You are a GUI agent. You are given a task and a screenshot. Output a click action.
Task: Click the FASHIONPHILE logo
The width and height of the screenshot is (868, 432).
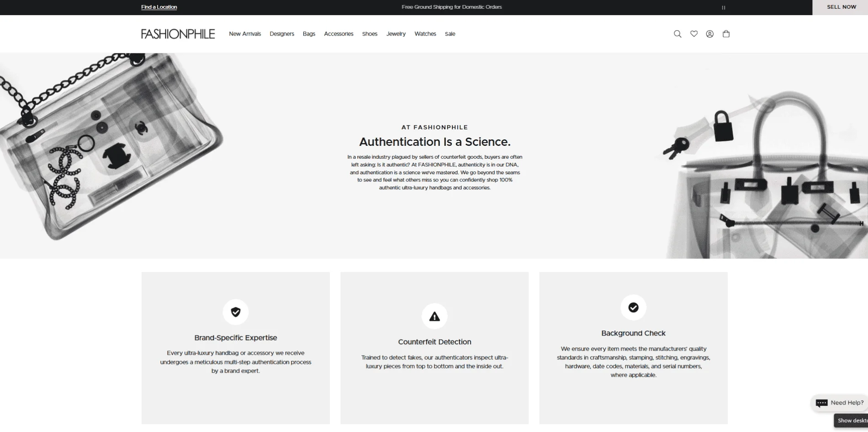pos(178,33)
